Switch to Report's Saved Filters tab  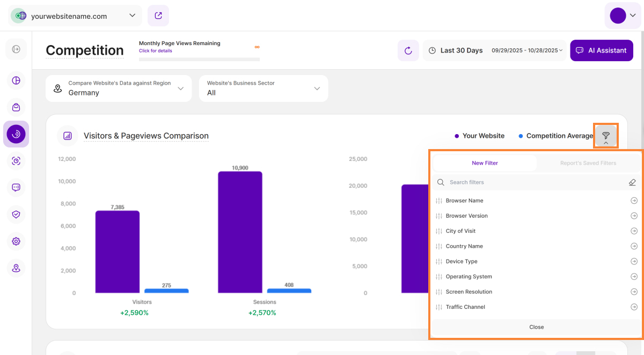[588, 163]
